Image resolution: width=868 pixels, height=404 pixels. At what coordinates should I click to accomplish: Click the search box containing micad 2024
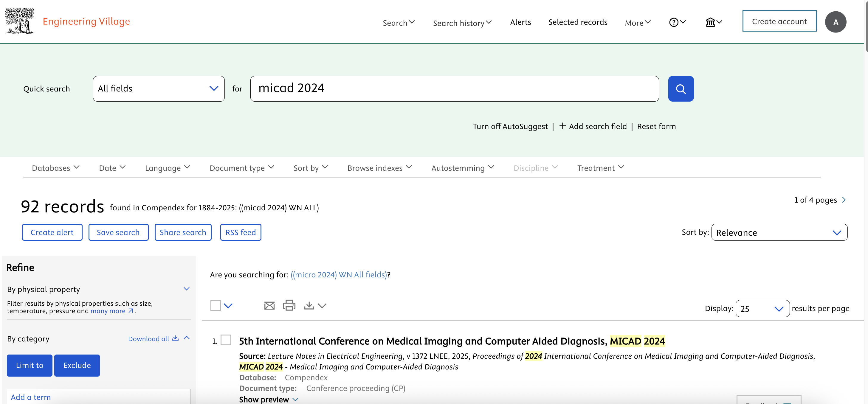coord(454,89)
